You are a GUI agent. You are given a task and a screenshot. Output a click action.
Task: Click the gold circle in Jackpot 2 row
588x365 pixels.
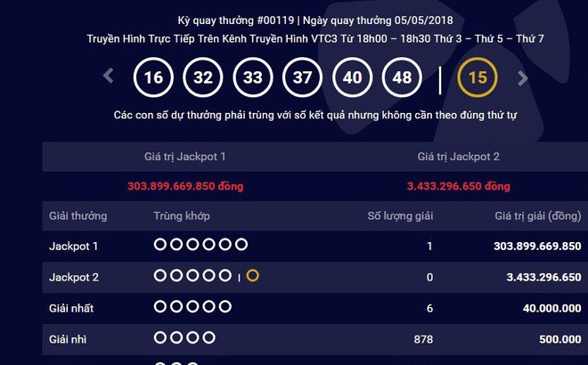253,276
